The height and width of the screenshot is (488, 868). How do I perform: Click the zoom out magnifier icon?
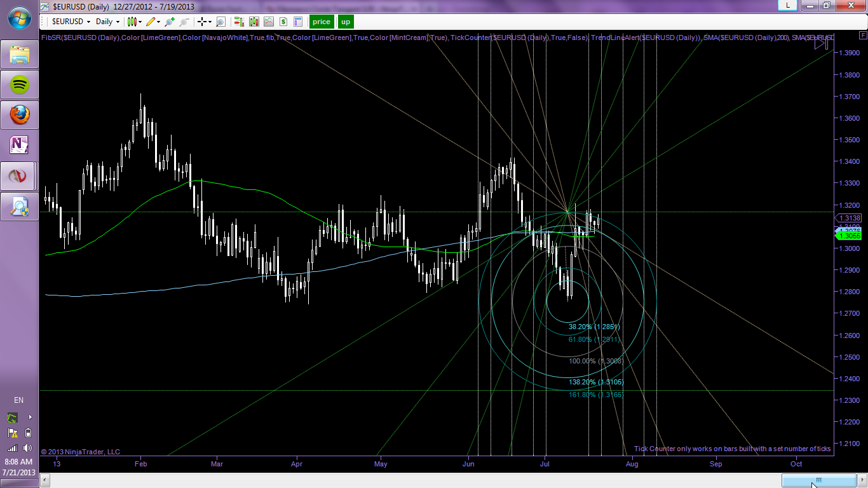click(184, 22)
